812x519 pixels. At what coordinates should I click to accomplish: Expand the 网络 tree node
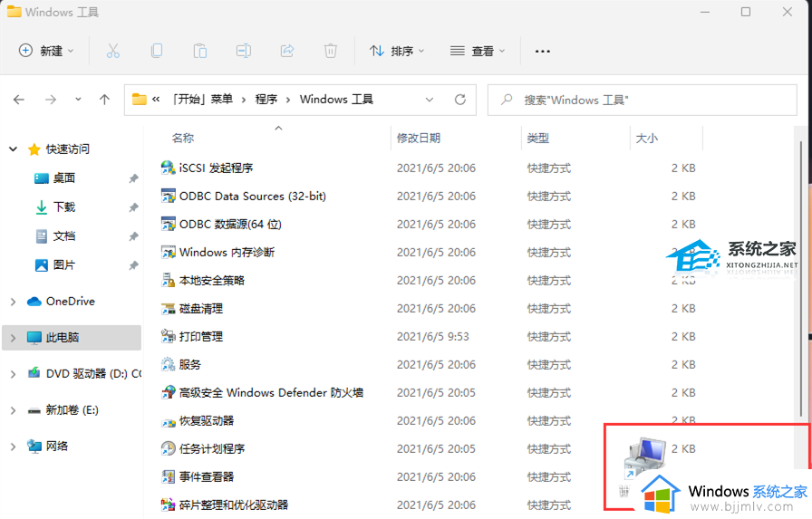click(13, 447)
